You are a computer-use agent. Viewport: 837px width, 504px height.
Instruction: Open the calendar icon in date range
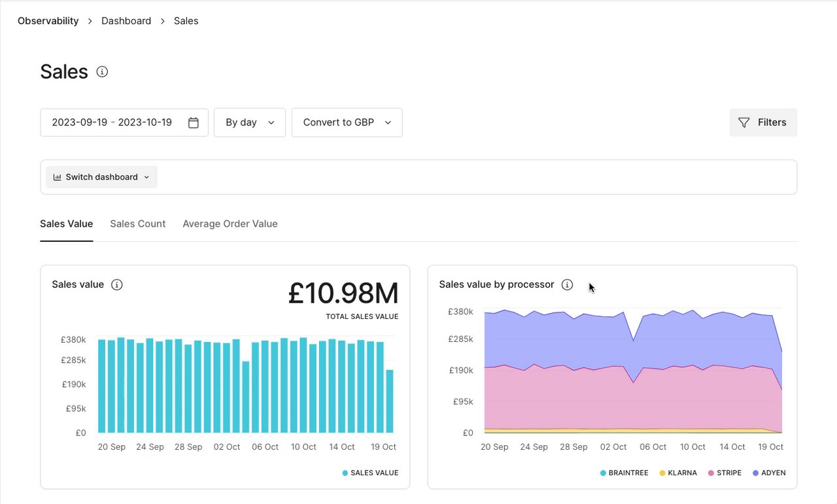pyautogui.click(x=194, y=123)
